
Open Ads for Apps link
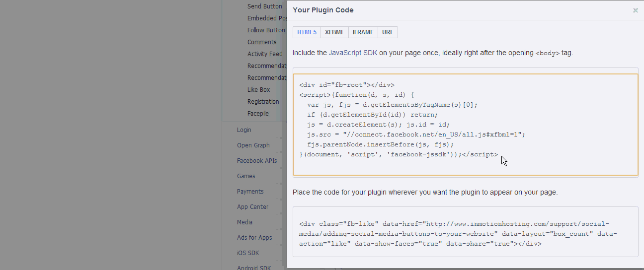[x=254, y=238]
